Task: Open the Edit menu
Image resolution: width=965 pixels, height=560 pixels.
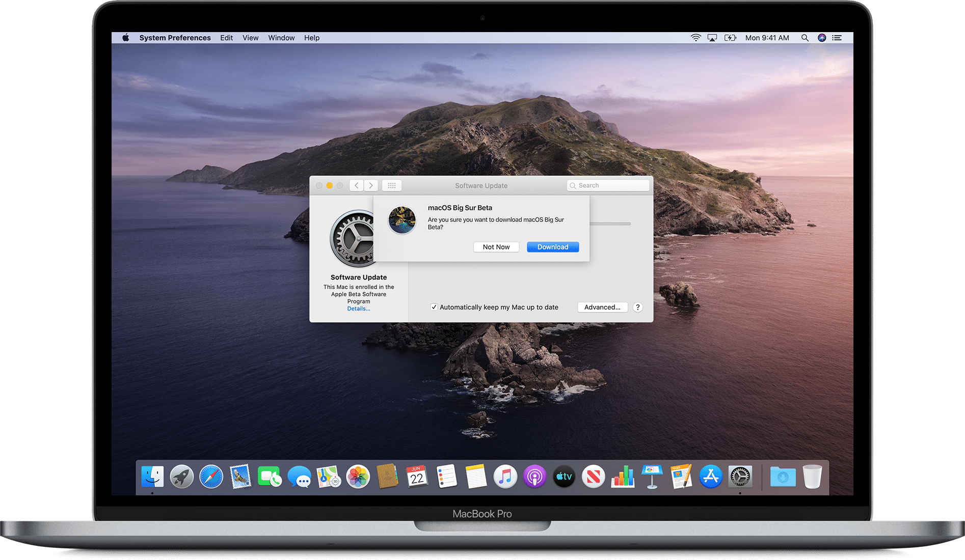Action: point(227,38)
